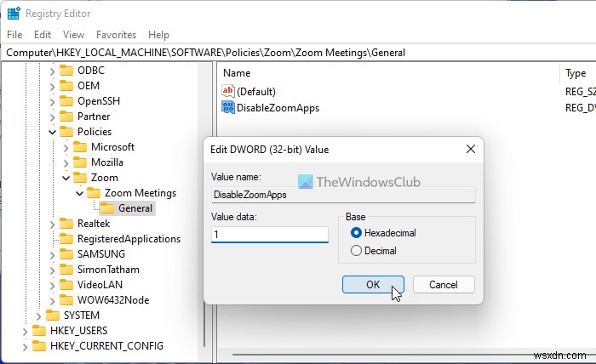
Task: Expand the Realtek key
Action: 52,224
